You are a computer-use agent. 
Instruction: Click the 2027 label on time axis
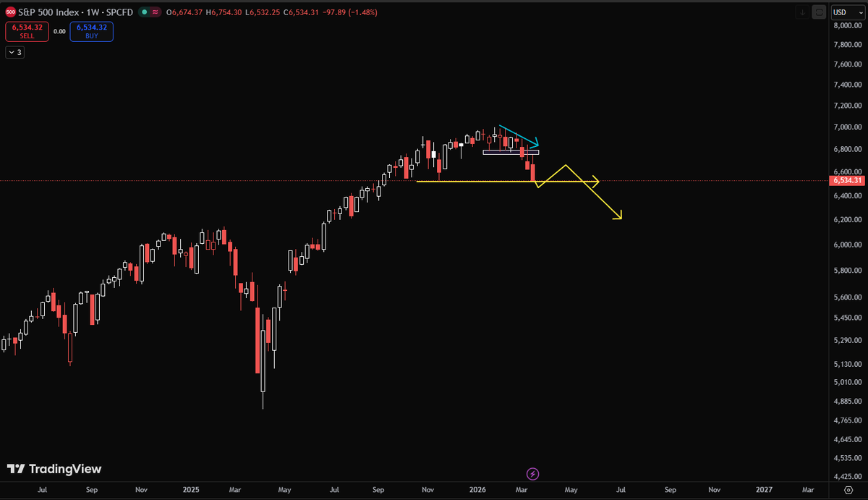pos(765,490)
